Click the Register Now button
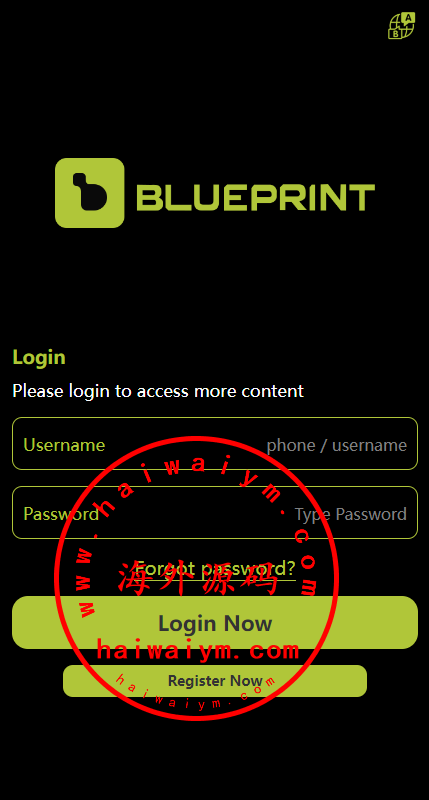 pyautogui.click(x=215, y=681)
